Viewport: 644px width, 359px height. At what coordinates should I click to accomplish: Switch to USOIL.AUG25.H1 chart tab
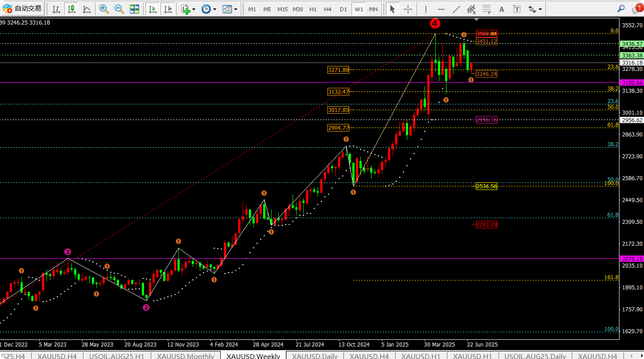pyautogui.click(x=117, y=356)
